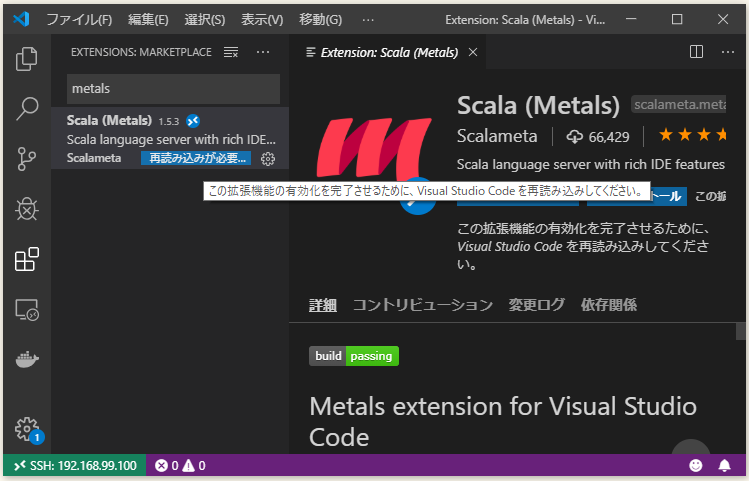Click the Metals extension logo image
Viewport: 749px width, 481px height.
pyautogui.click(x=374, y=148)
